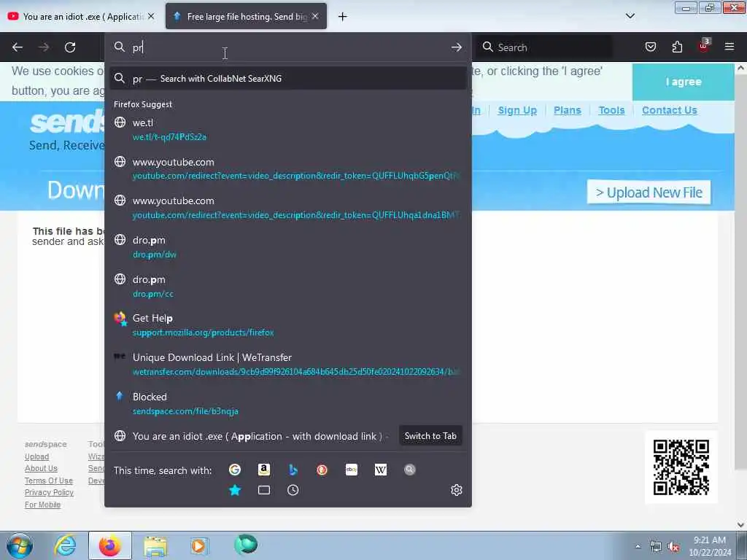This screenshot has height=560, width=747.
Task: Open the Firefox hamburger menu
Action: pos(729,47)
